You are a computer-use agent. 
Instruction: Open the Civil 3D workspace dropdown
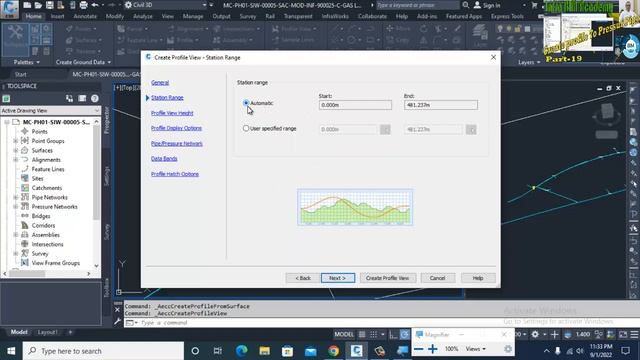click(165, 5)
